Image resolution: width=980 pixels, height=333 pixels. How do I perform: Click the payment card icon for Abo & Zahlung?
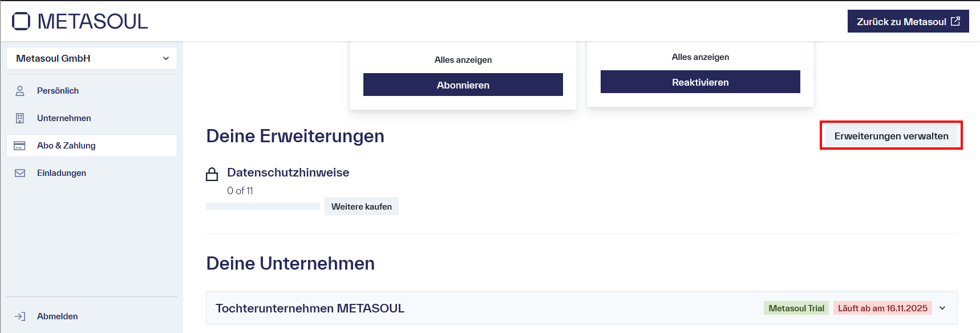click(21, 145)
